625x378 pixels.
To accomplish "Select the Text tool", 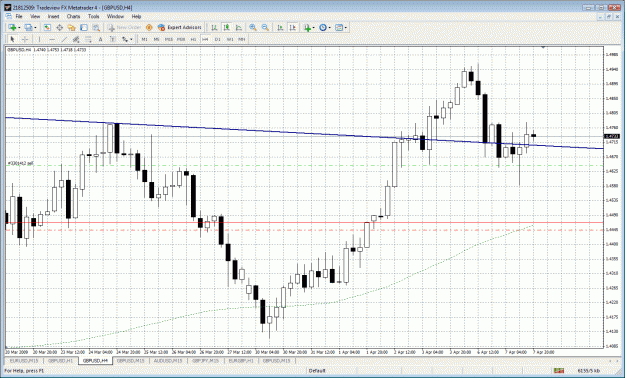I will point(100,39).
